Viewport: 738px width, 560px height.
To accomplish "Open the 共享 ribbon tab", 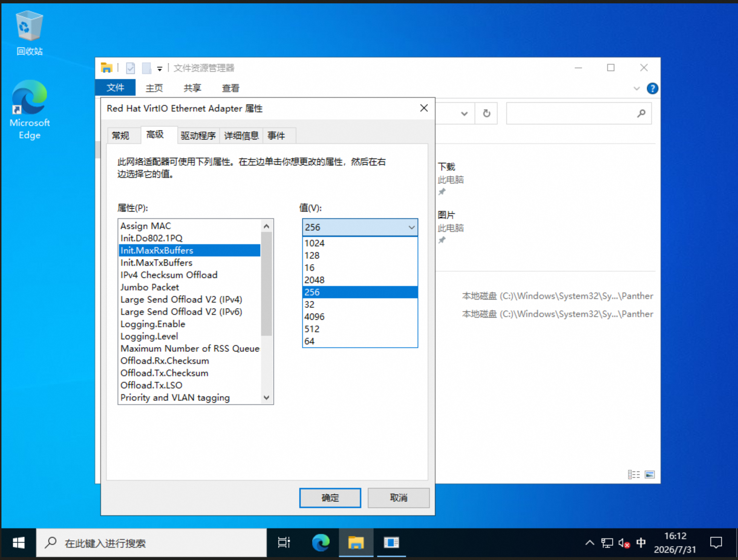I will (x=192, y=88).
